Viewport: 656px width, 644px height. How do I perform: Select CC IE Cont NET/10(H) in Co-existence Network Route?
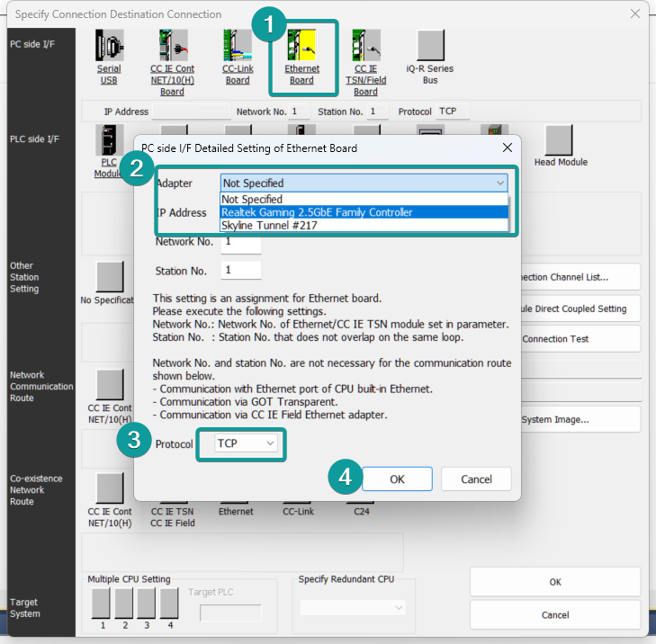(110, 488)
